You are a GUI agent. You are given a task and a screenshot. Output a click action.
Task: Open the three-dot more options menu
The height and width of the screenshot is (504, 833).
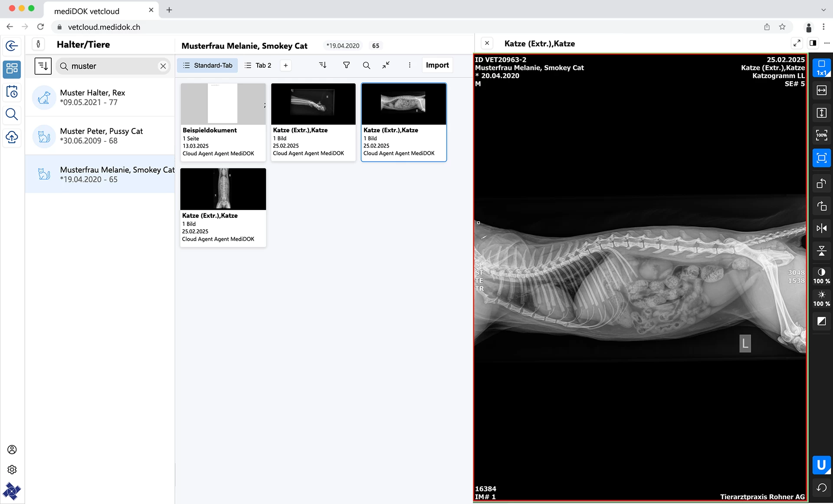pos(409,65)
